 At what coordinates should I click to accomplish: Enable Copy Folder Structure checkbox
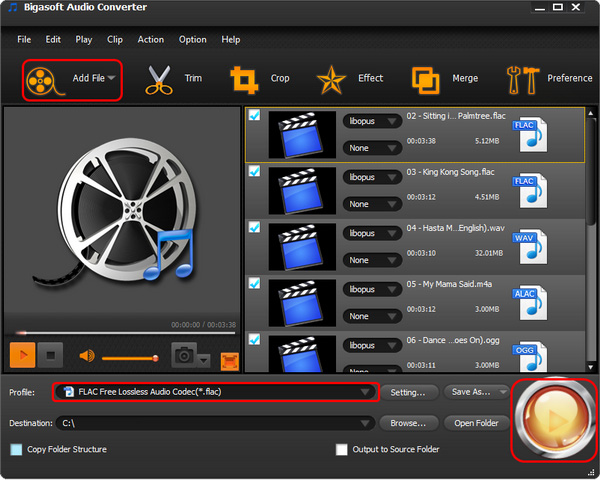[x=16, y=449]
